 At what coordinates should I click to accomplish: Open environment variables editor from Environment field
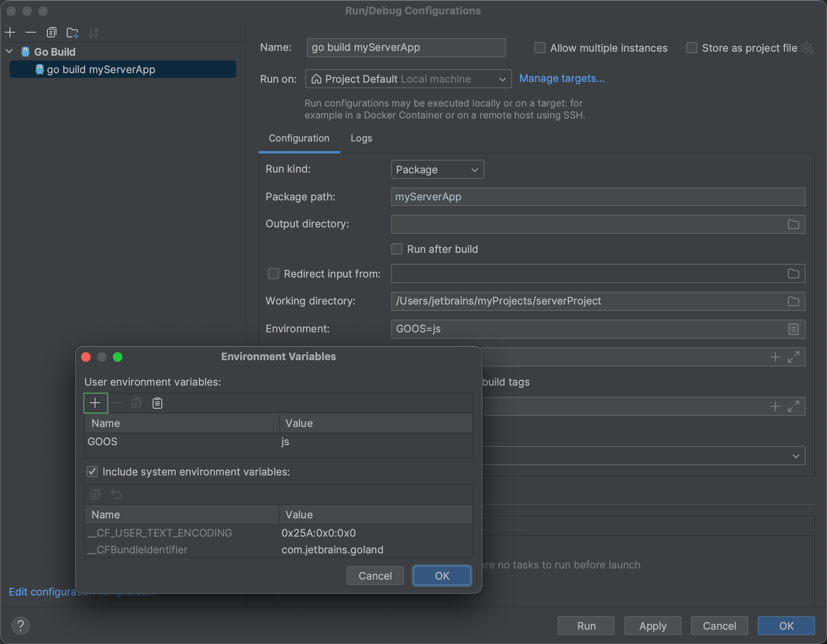coord(793,329)
